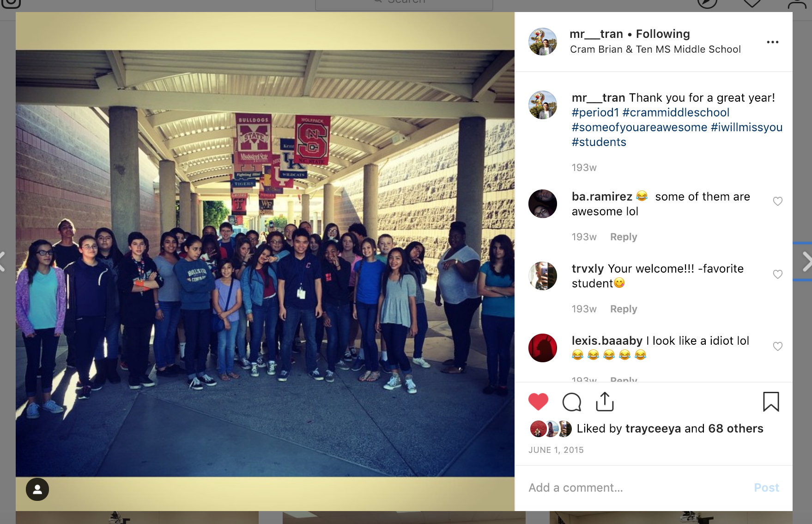
Task: Reply to trvxly's comment
Action: pos(624,309)
